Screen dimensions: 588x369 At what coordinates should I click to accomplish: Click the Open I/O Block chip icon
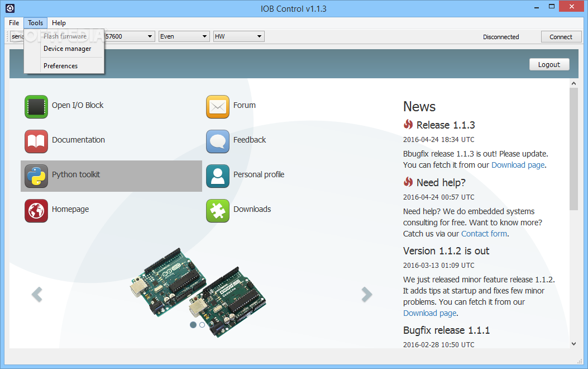(36, 107)
